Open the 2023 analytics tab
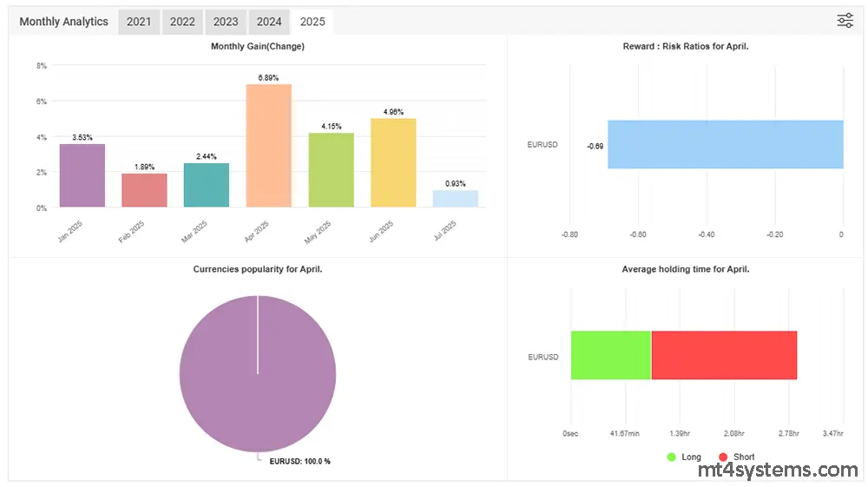This screenshot has height=487, width=868. [226, 22]
